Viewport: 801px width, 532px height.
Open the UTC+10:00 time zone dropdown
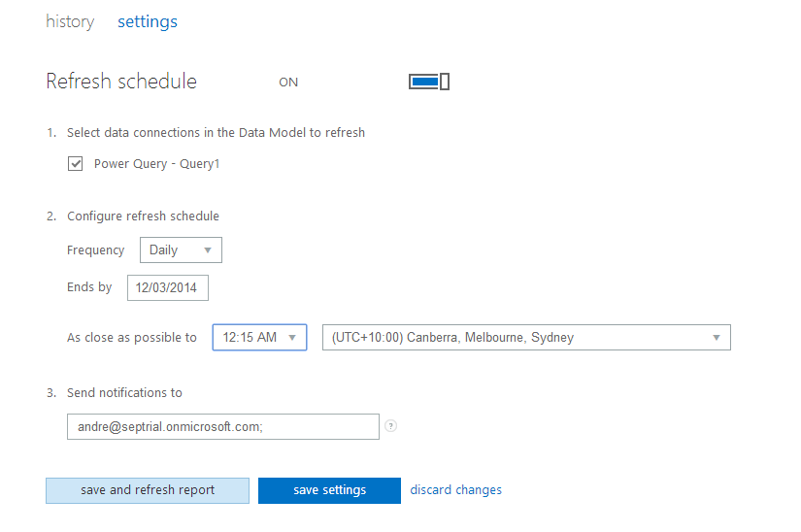(525, 338)
